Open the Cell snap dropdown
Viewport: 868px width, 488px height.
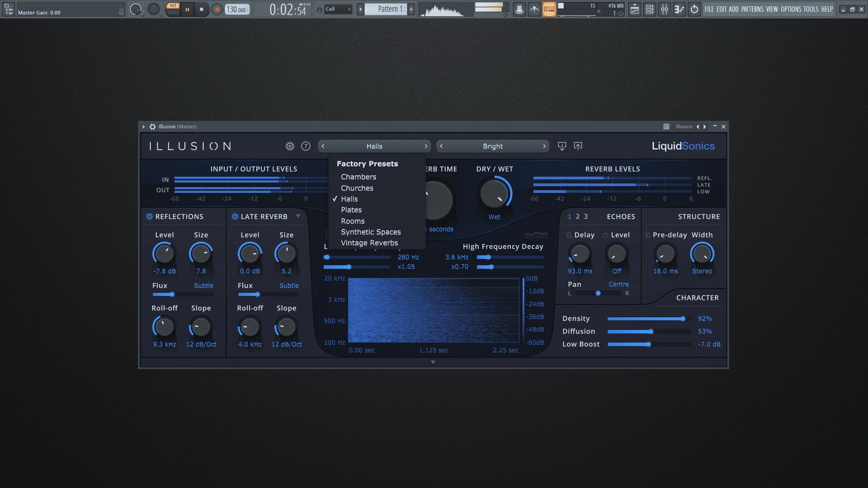point(338,9)
